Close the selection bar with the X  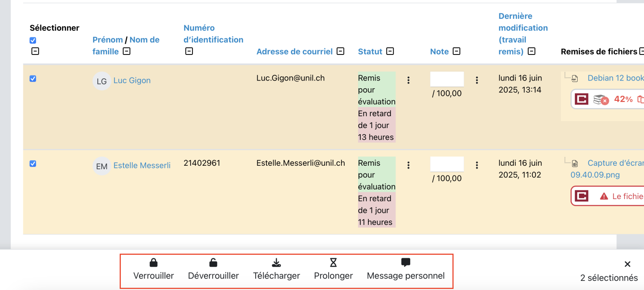coord(627,264)
